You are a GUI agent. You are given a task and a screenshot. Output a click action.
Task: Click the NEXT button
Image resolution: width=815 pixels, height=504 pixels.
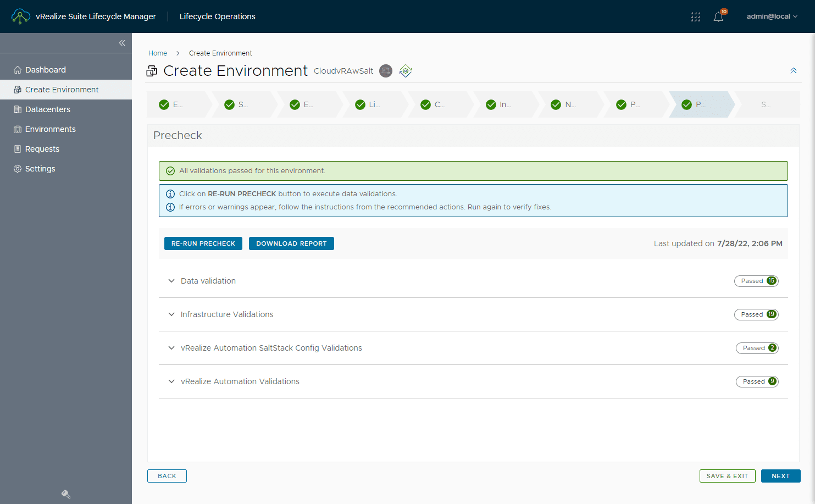pyautogui.click(x=781, y=476)
